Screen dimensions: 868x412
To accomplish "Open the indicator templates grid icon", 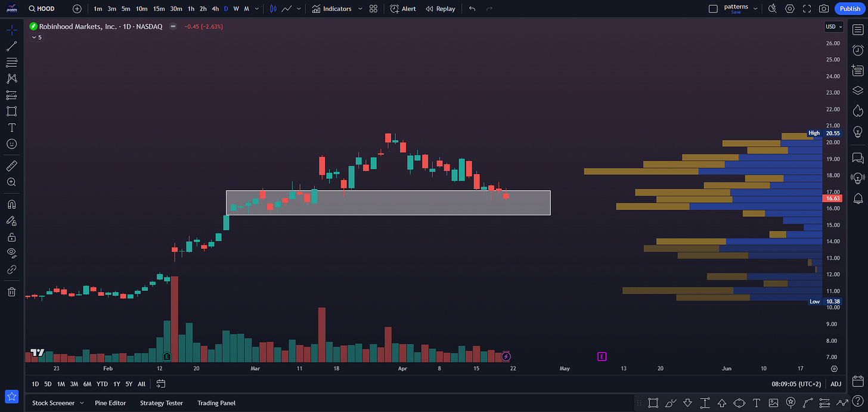I will pos(373,9).
